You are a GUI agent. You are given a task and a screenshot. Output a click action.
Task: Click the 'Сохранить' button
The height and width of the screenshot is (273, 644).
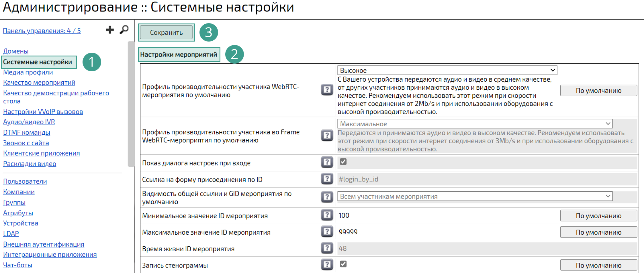click(166, 33)
